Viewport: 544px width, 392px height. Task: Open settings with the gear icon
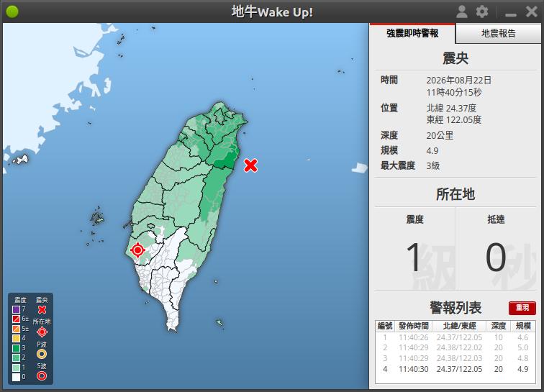(482, 12)
